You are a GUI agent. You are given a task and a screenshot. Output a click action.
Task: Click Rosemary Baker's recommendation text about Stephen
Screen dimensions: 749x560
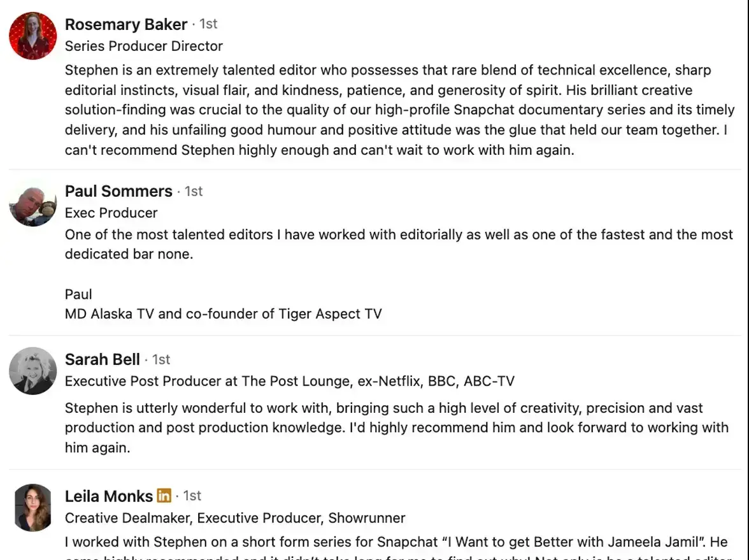click(x=399, y=110)
